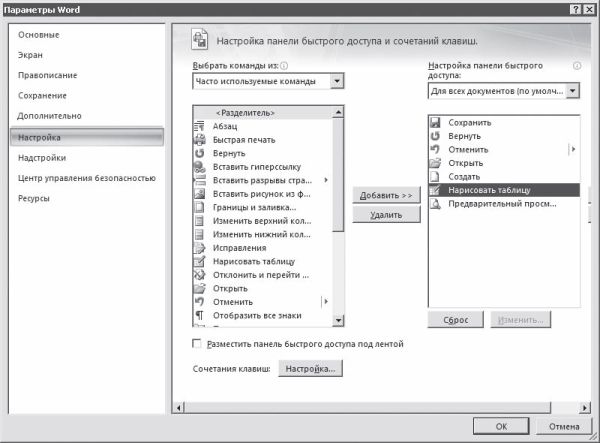This screenshot has width=600, height=443.
Task: Click the Изменить... button
Action: click(x=520, y=320)
